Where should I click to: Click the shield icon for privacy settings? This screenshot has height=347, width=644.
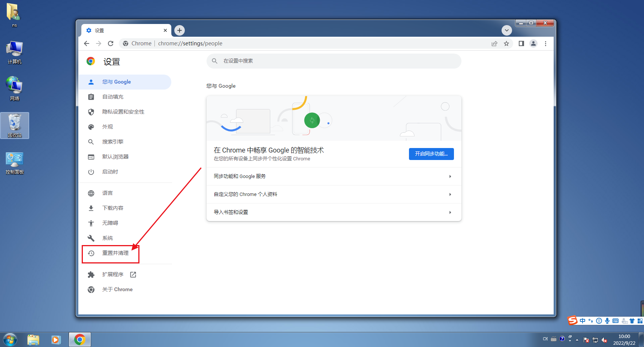click(91, 112)
